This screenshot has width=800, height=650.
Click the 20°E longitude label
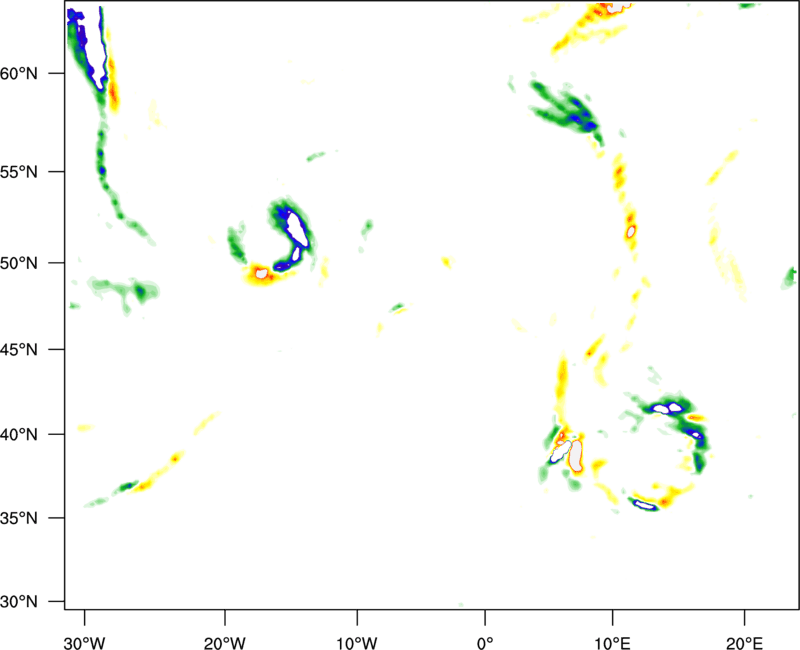coord(744,643)
